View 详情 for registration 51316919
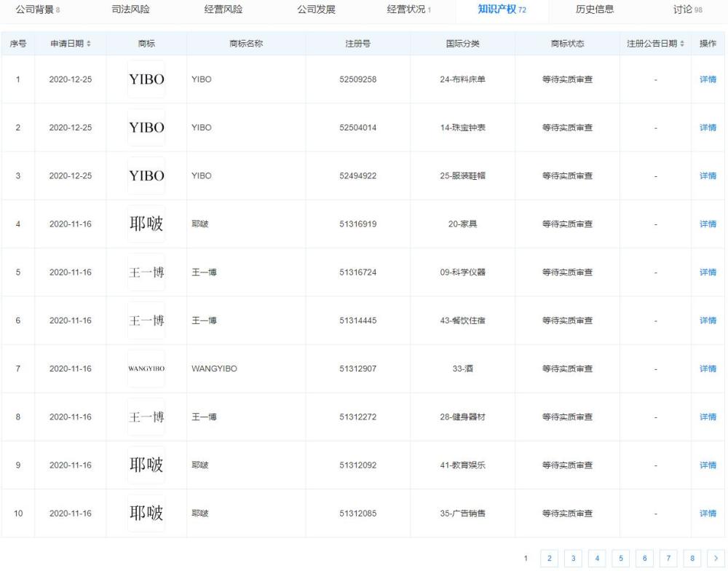Viewport: 728px width, 571px height. pyautogui.click(x=708, y=224)
